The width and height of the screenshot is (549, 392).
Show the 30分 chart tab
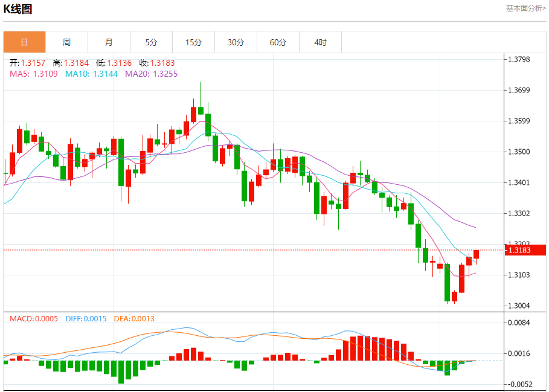click(236, 42)
